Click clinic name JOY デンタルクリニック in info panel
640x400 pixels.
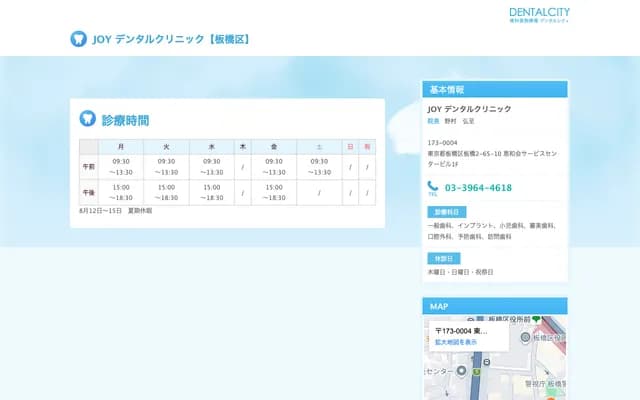pyautogui.click(x=469, y=109)
